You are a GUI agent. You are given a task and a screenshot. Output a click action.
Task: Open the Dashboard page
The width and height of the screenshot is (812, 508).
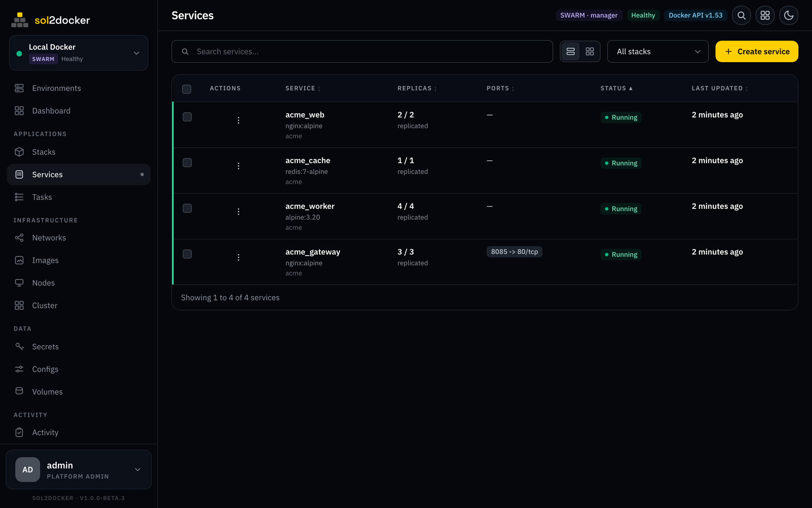(x=79, y=111)
